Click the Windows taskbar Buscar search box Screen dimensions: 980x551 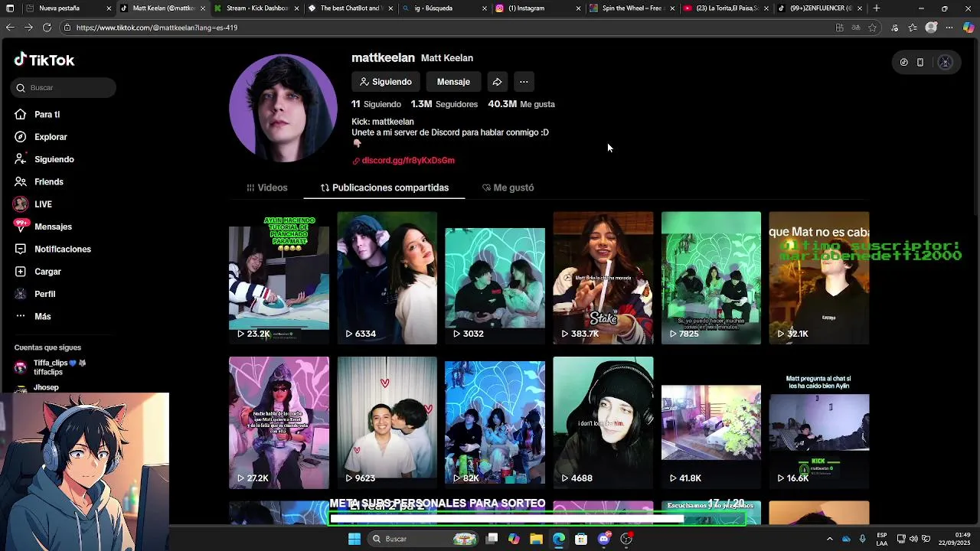[423, 539]
